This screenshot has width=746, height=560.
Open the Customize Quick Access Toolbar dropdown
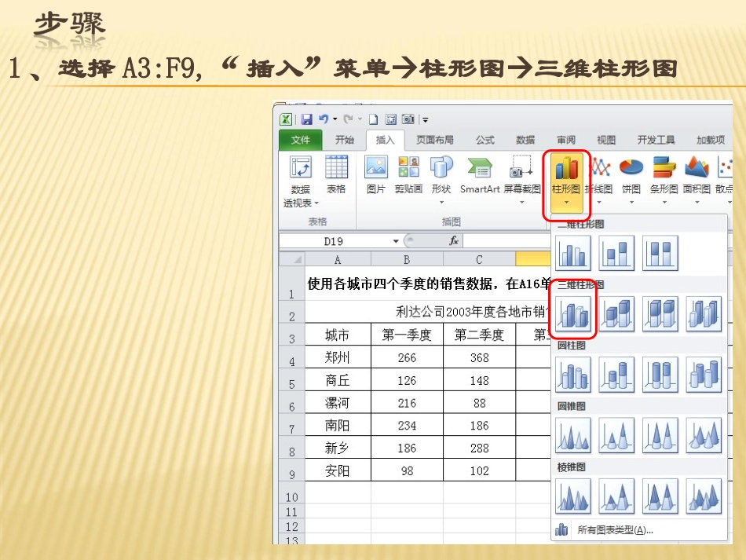(426, 119)
